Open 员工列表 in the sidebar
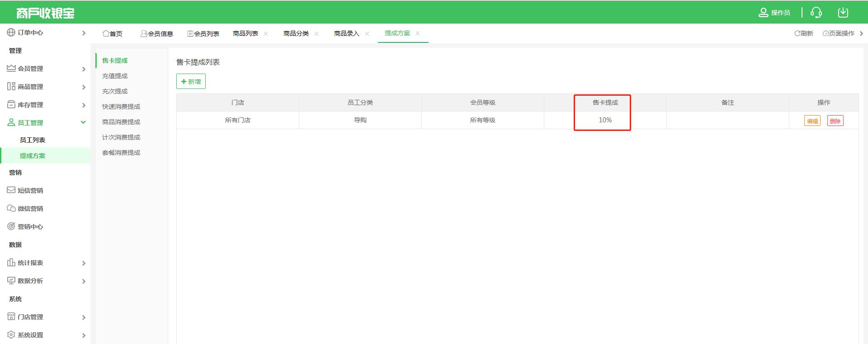Screen dimensions: 868x344 point(33,140)
